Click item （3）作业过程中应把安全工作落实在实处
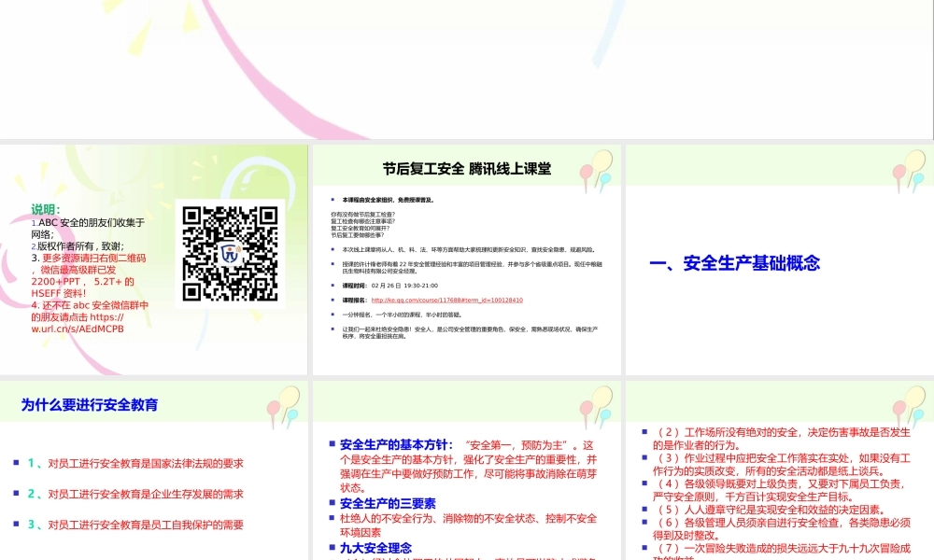This screenshot has height=560, width=934. tap(782, 465)
